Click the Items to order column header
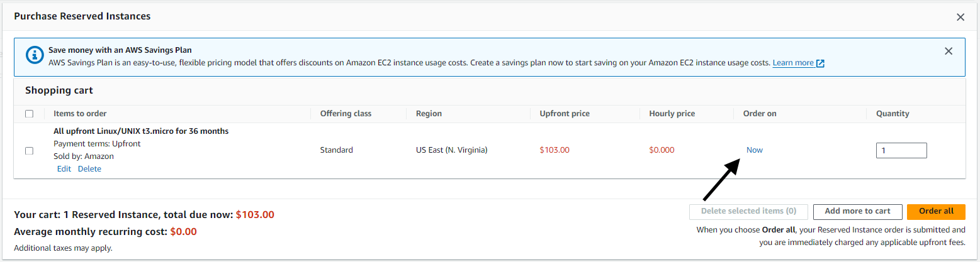The width and height of the screenshot is (980, 262). [x=80, y=114]
